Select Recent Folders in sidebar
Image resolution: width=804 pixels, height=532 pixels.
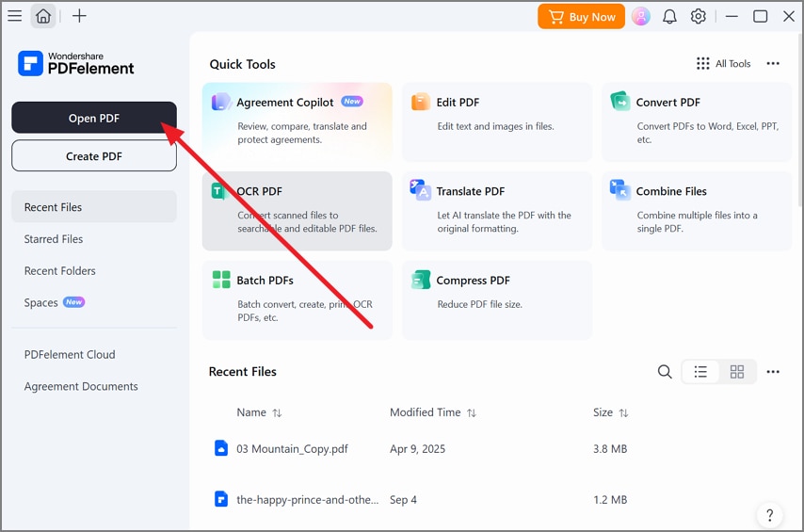coord(94,271)
